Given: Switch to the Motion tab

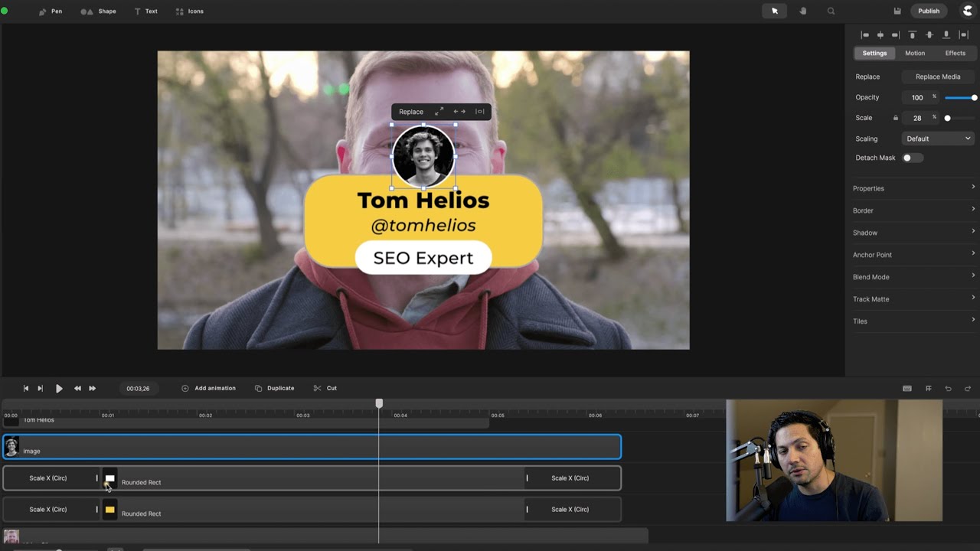Looking at the screenshot, I should (915, 53).
